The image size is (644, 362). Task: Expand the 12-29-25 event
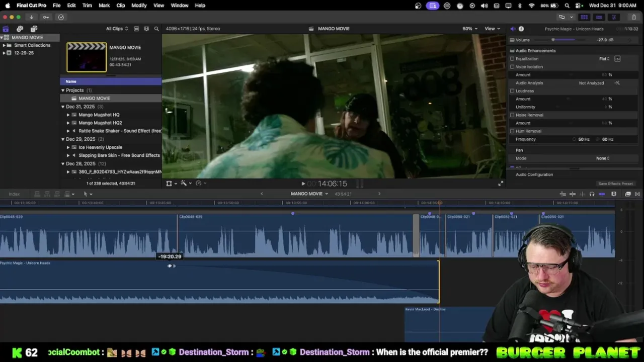point(4,53)
